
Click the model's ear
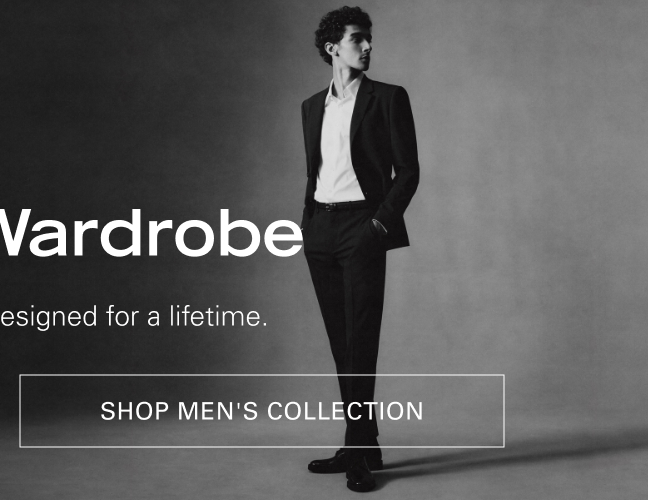point(331,48)
